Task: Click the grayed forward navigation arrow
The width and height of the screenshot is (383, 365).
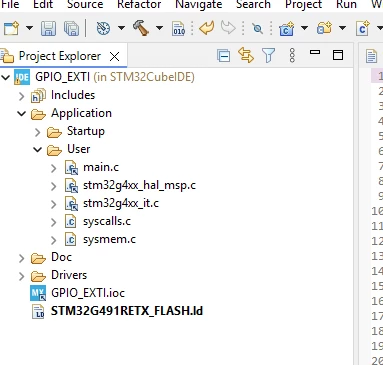Action: 228,28
